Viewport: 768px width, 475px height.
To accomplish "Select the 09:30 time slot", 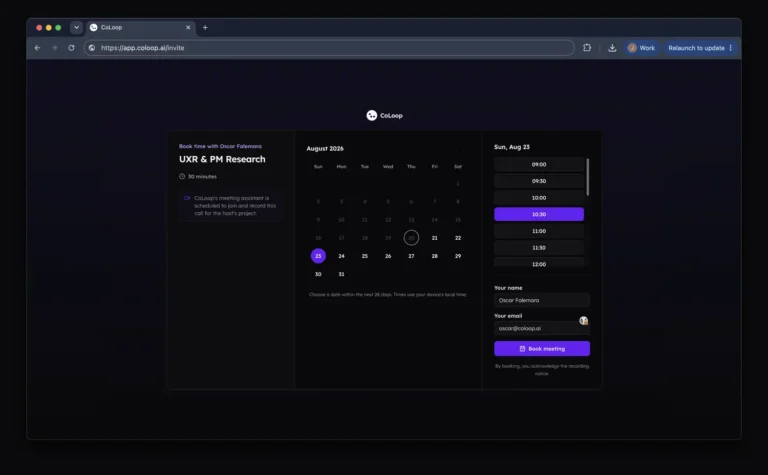I will point(539,181).
